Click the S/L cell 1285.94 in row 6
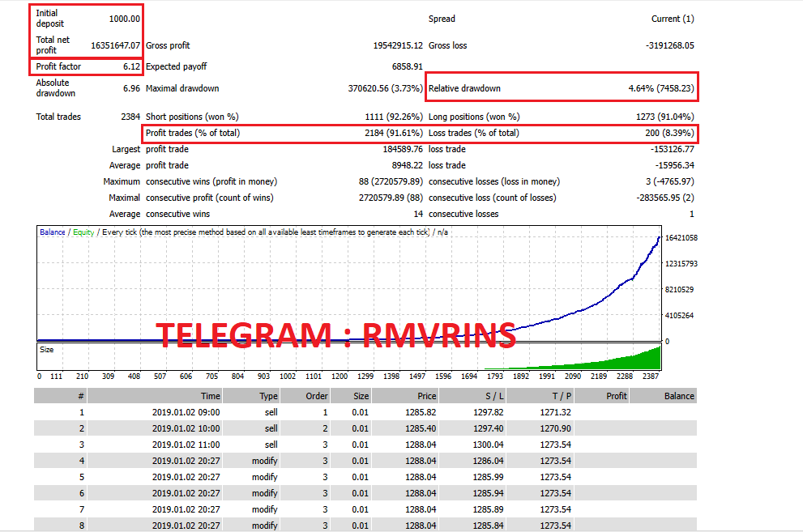 (x=488, y=494)
